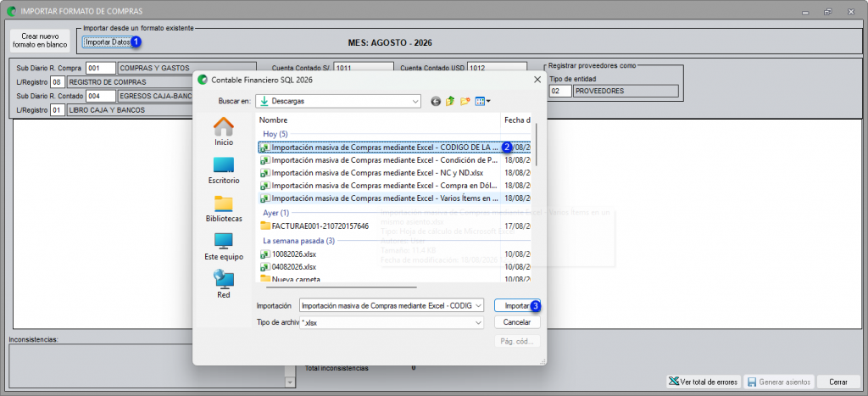
Task: Click the Importar button in dialog
Action: 517,305
